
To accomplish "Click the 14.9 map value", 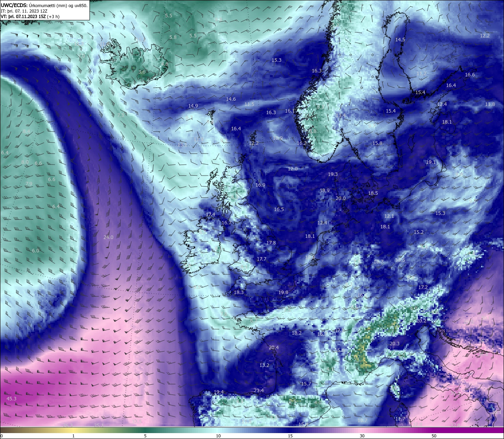I will [193, 106].
